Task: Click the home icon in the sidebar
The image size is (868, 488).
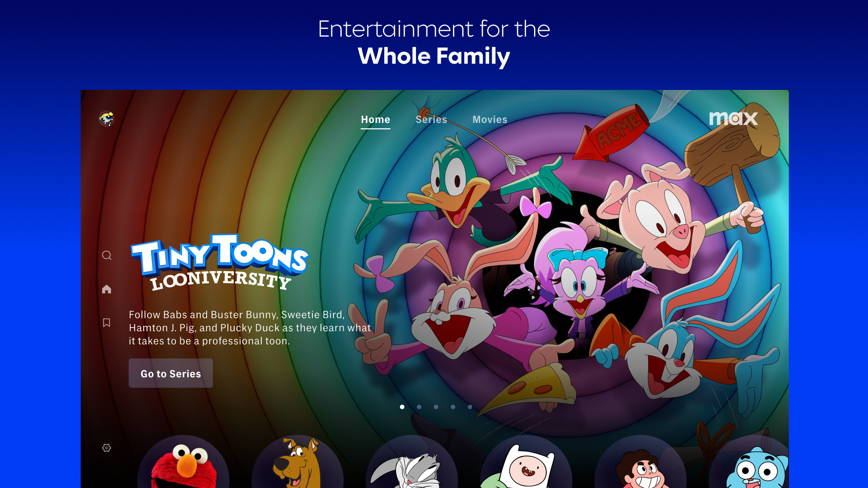Action: click(107, 289)
